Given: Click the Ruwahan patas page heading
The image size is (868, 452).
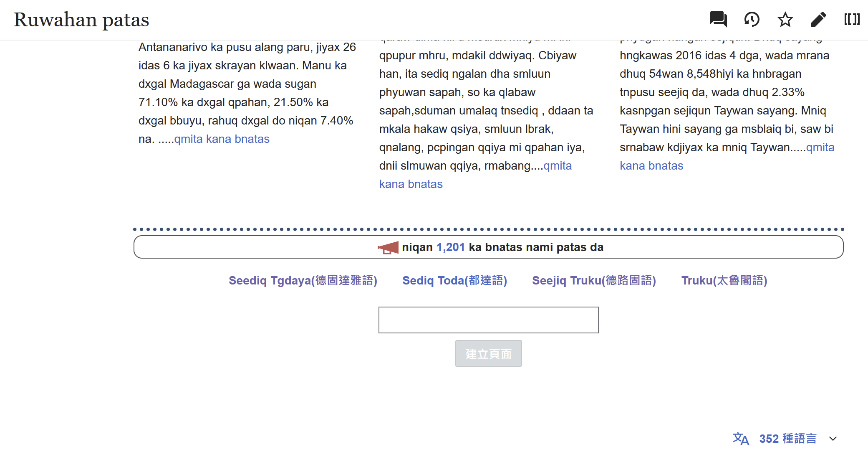Looking at the screenshot, I should coord(81,20).
